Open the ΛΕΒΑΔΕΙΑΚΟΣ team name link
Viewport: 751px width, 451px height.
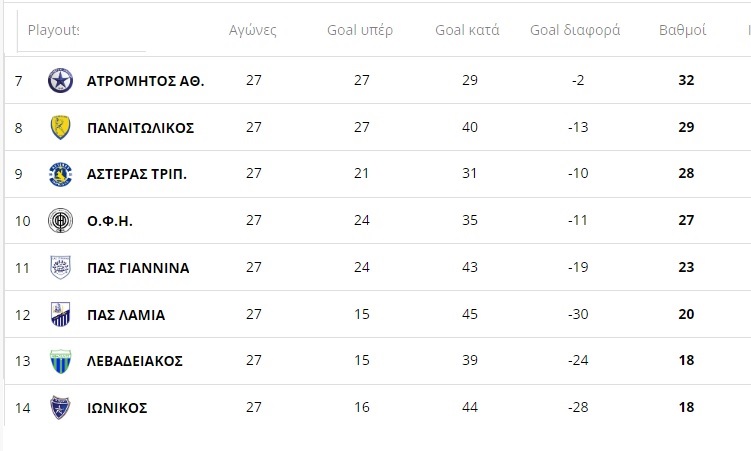coord(135,361)
